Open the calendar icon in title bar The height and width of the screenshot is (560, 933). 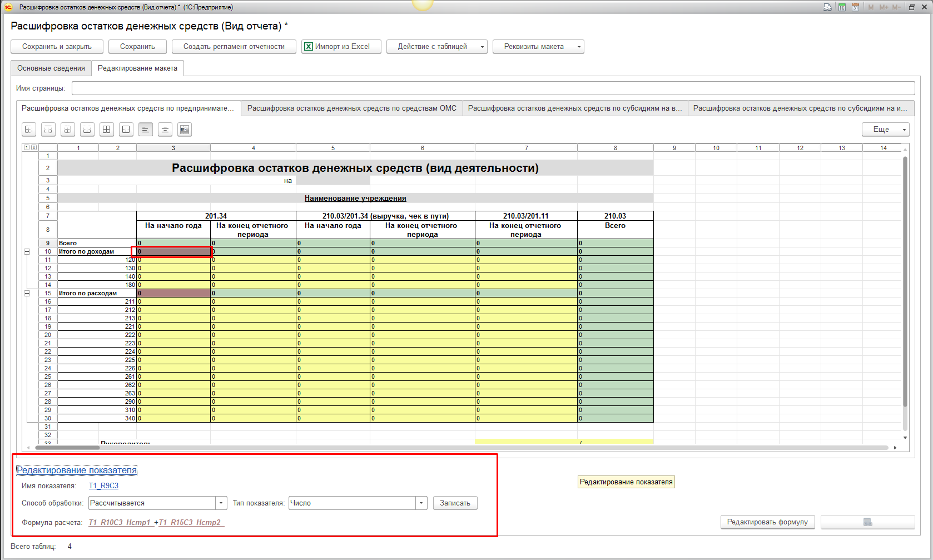[855, 7]
